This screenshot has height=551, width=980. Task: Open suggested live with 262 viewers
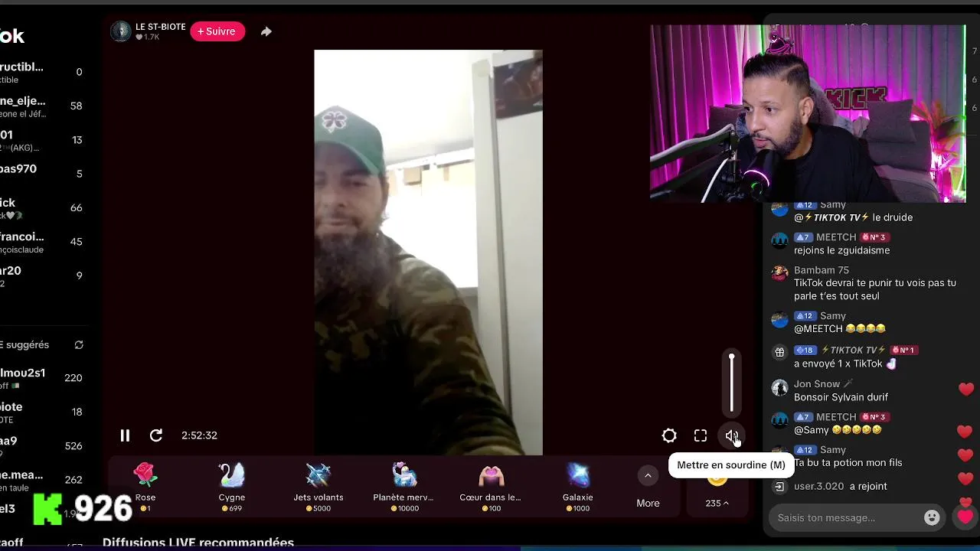coord(42,480)
